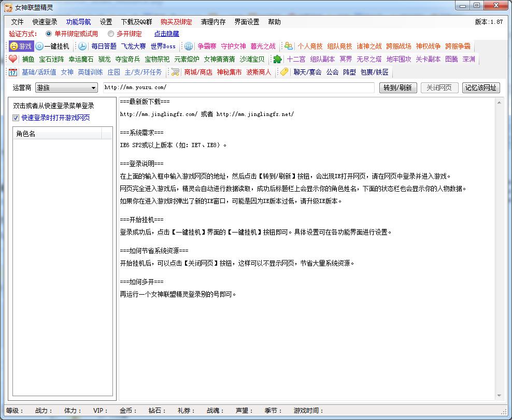Click the 一键挂机 gear icon

(x=39, y=46)
